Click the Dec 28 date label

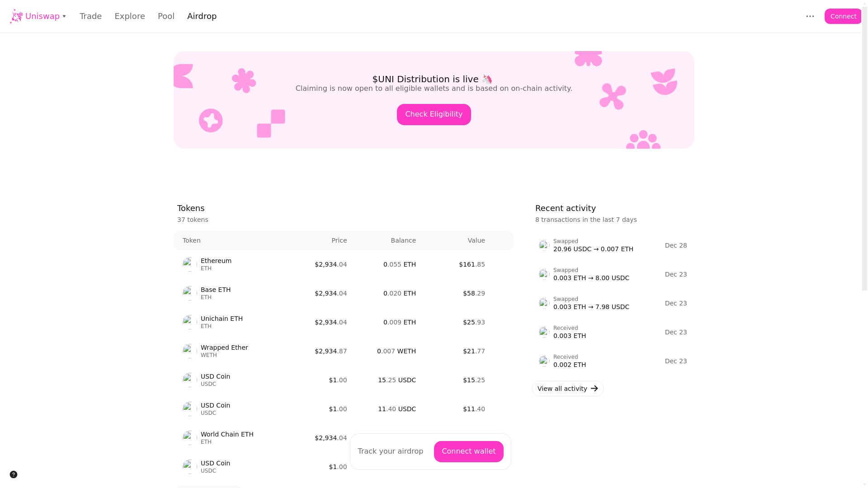coord(676,245)
